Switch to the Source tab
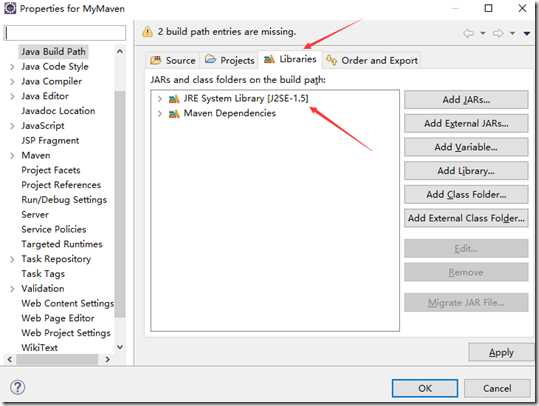The image size is (539, 406). [173, 61]
